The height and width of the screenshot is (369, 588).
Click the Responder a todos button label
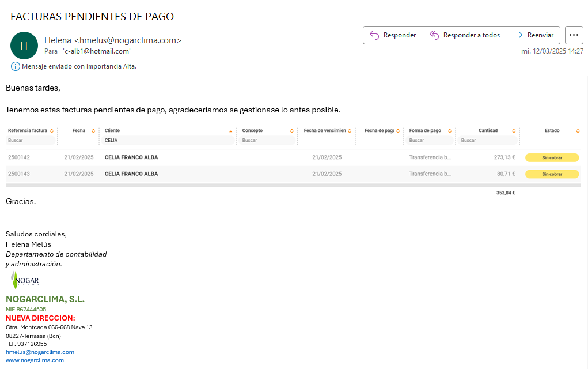tap(471, 35)
